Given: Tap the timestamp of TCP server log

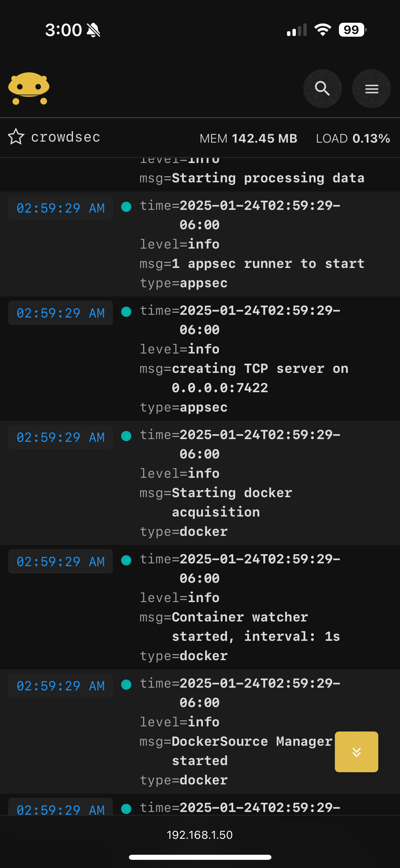Looking at the screenshot, I should click(60, 313).
